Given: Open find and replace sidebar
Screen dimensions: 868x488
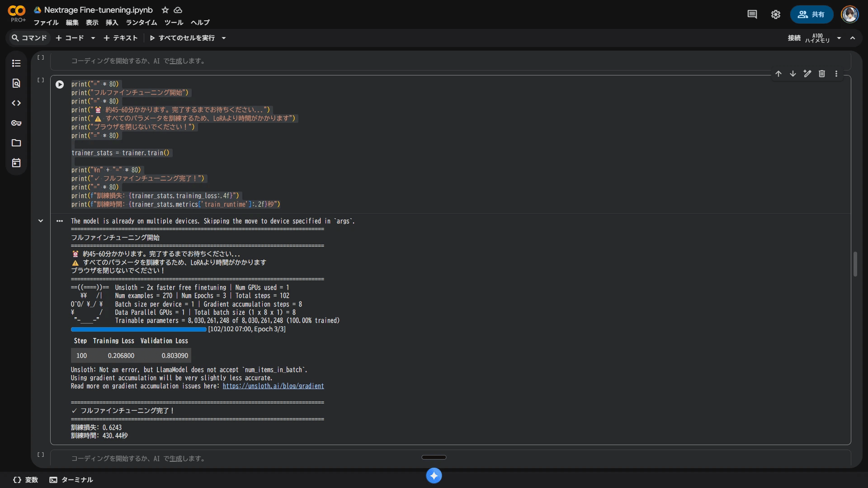Looking at the screenshot, I should pyautogui.click(x=16, y=83).
